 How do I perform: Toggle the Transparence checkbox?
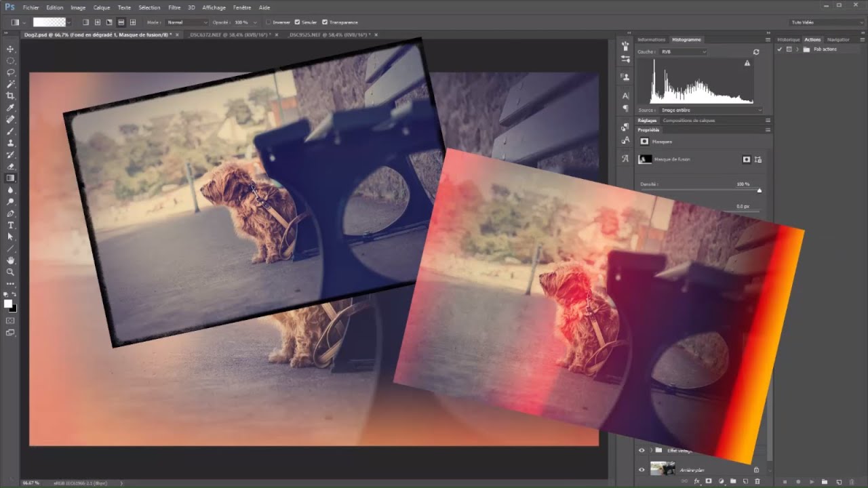[325, 22]
